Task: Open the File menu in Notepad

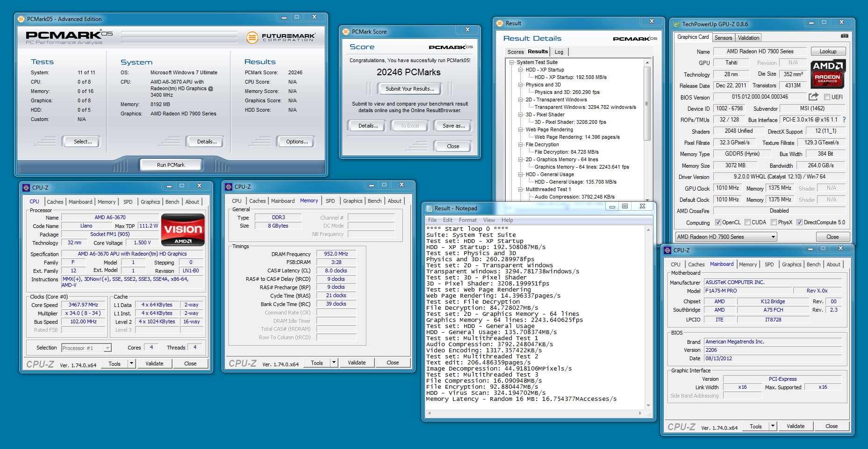Action: click(432, 220)
